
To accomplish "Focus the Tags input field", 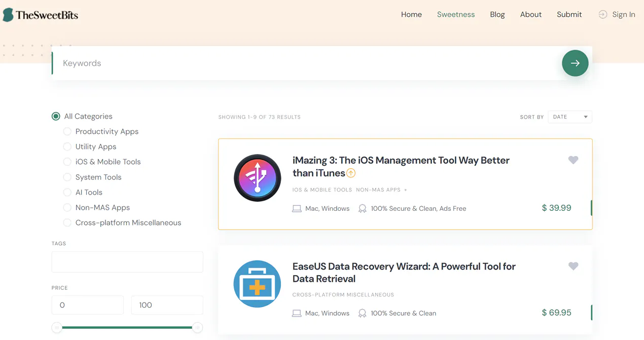I will coord(127,262).
